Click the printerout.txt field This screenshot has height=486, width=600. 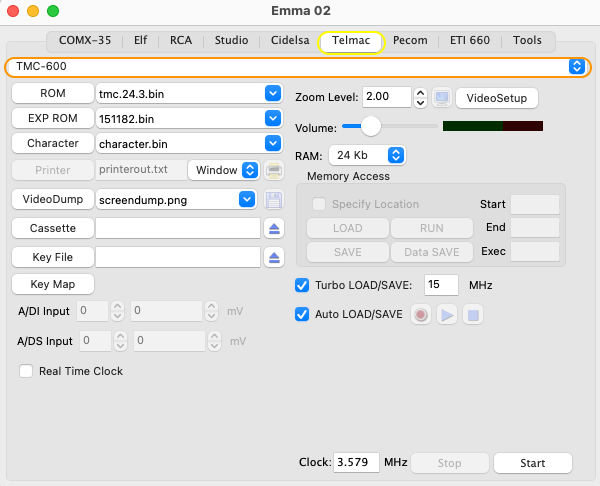(x=141, y=170)
